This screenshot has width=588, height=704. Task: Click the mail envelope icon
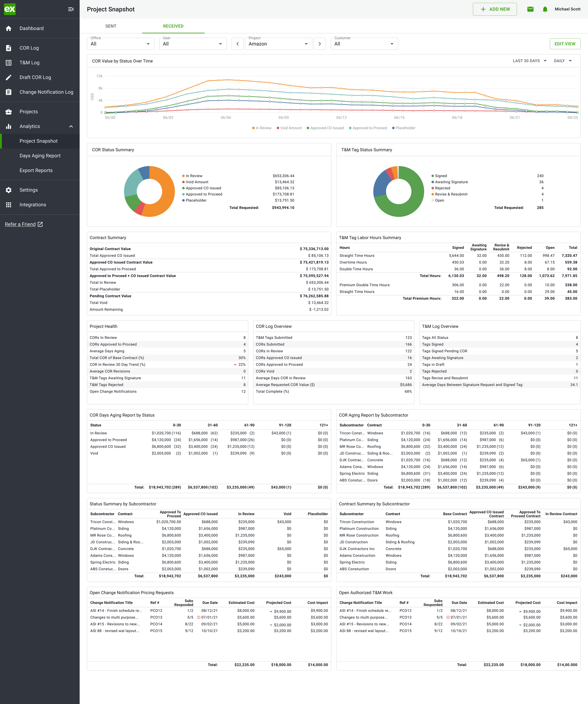click(x=530, y=9)
